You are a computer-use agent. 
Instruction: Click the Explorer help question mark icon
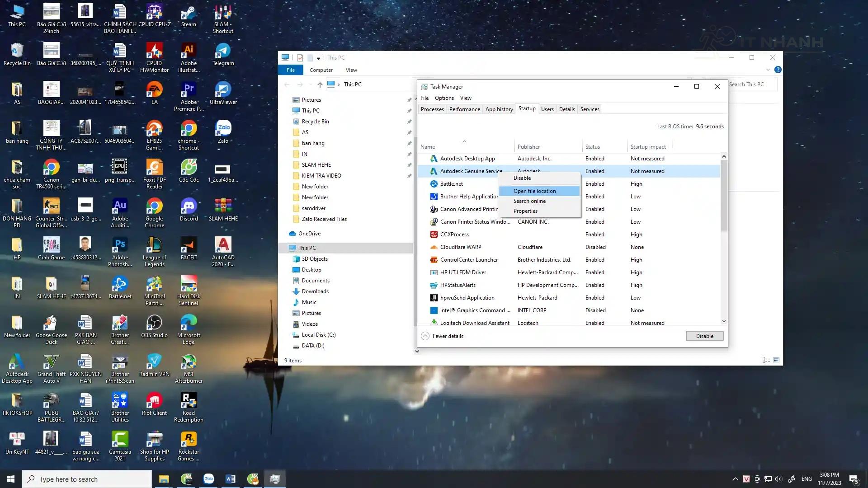coord(778,70)
